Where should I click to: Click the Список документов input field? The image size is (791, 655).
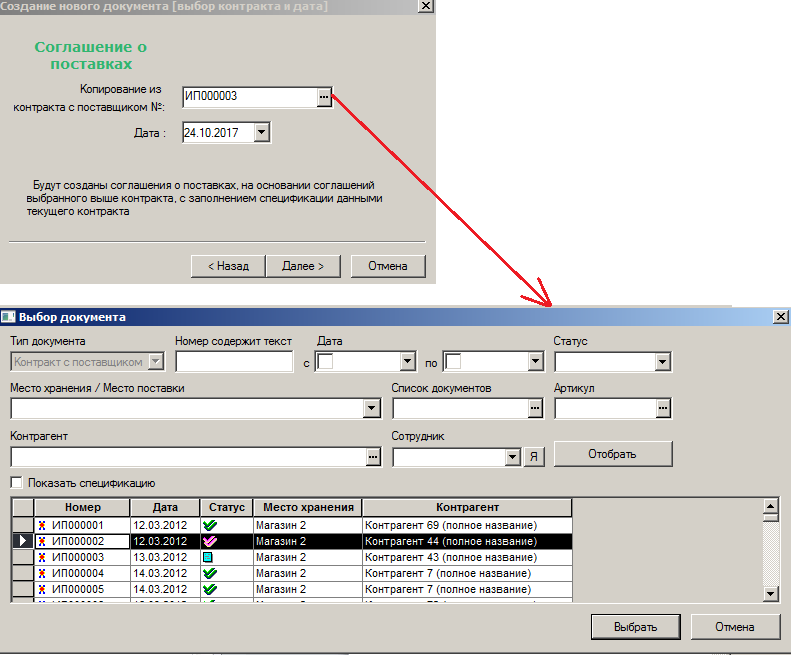(x=461, y=408)
